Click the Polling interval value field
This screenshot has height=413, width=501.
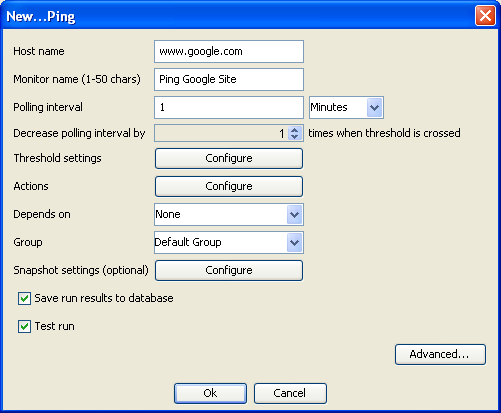click(229, 107)
